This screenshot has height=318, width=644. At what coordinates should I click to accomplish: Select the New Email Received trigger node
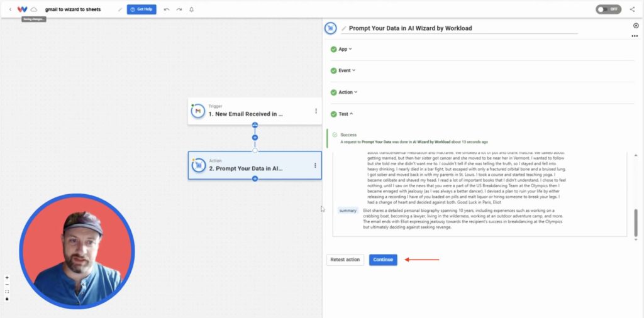255,111
